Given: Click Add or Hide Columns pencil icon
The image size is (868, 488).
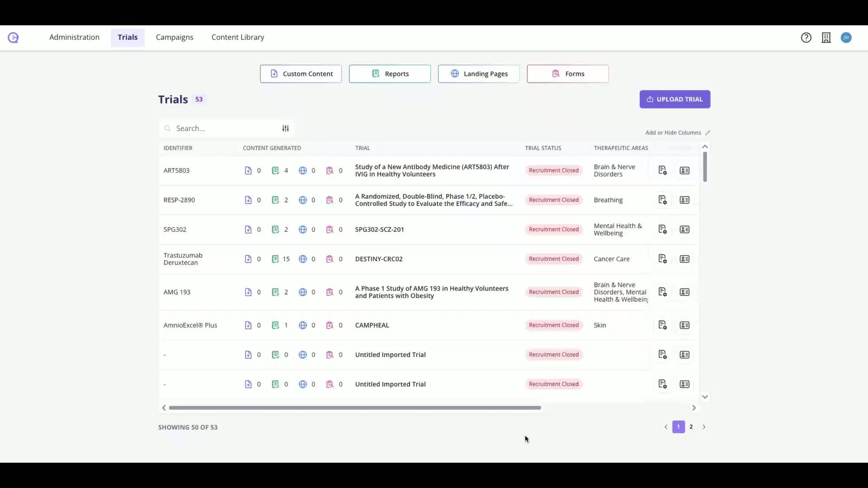Looking at the screenshot, I should click(x=708, y=133).
